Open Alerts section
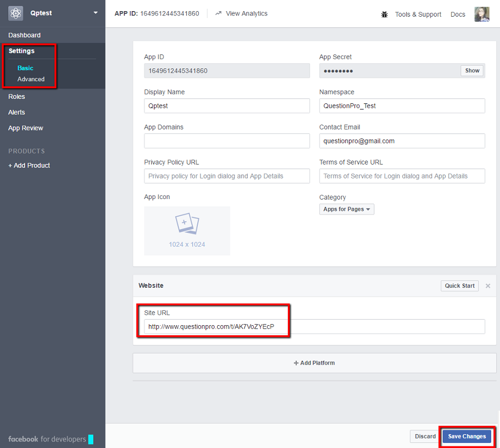This screenshot has width=500, height=448. pos(17,112)
